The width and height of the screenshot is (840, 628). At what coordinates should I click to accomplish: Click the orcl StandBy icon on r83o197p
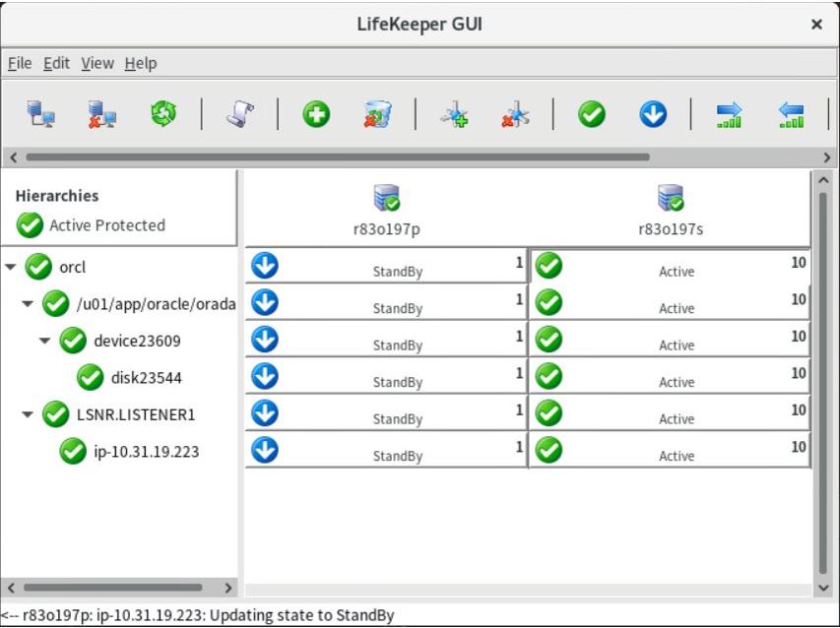(265, 266)
